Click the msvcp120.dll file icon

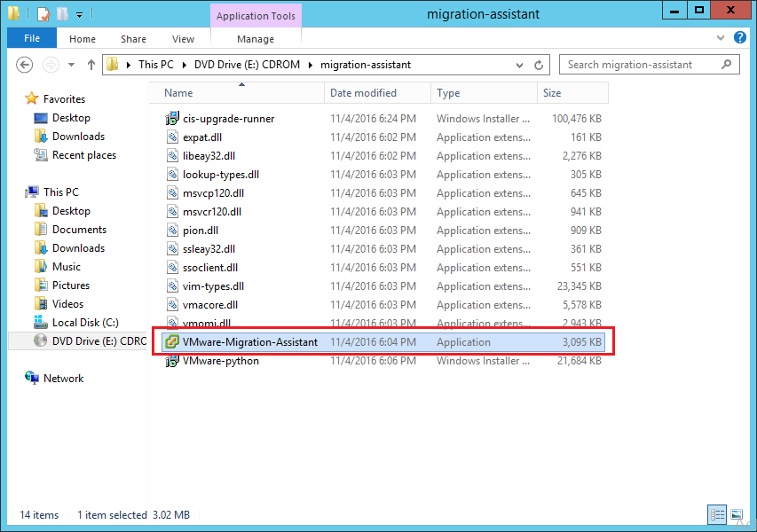pyautogui.click(x=172, y=193)
